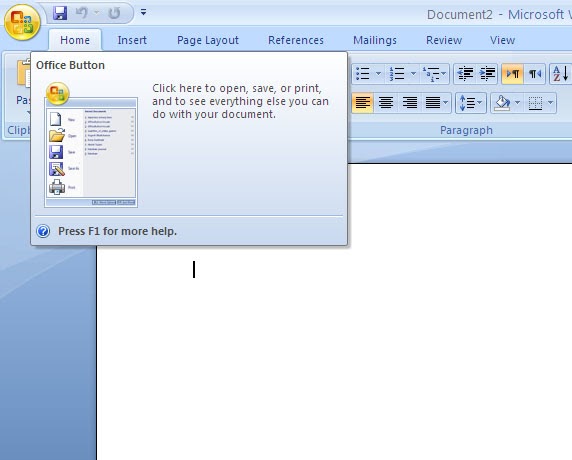Image resolution: width=572 pixels, height=460 pixels.
Task: Customize Quick Access Toolbar dropdown
Action: tap(143, 12)
